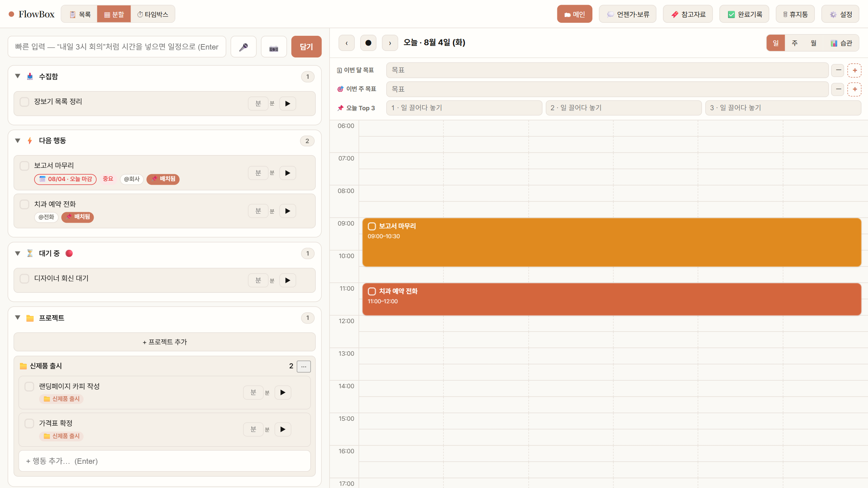868x488 pixels.
Task: Start timer for 랜딩페이지 카피 작성
Action: coord(283,393)
